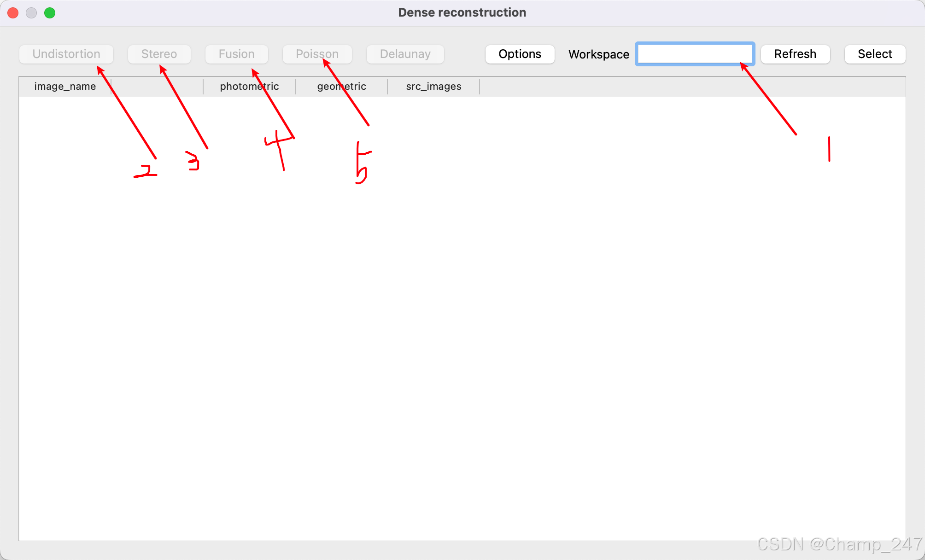Start the Stereo processing button
Image resolution: width=925 pixels, height=560 pixels.
pos(159,54)
